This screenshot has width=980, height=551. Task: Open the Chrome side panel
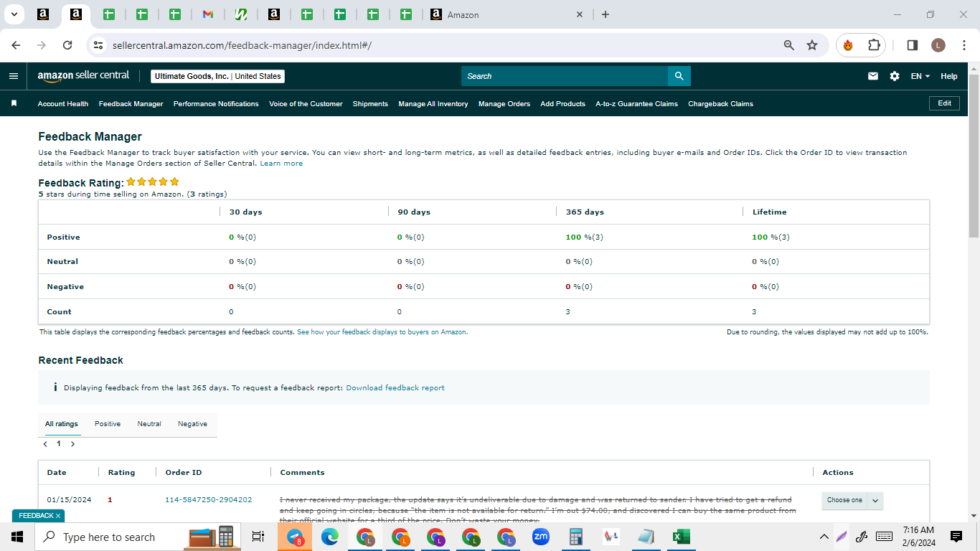pos(913,45)
